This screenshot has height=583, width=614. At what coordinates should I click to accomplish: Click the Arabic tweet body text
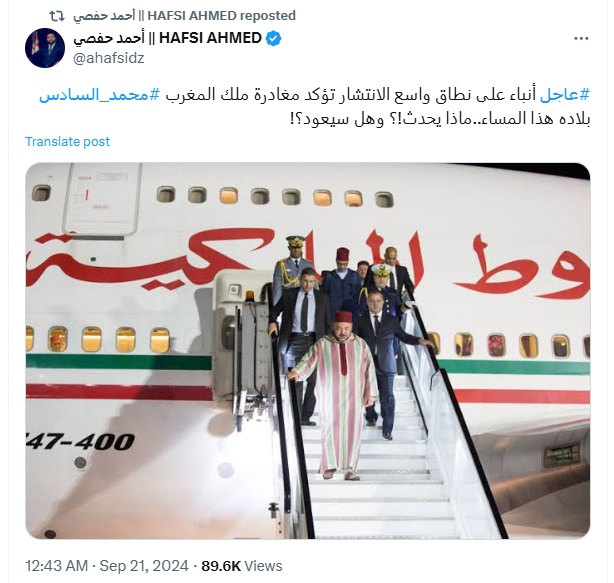[314, 107]
